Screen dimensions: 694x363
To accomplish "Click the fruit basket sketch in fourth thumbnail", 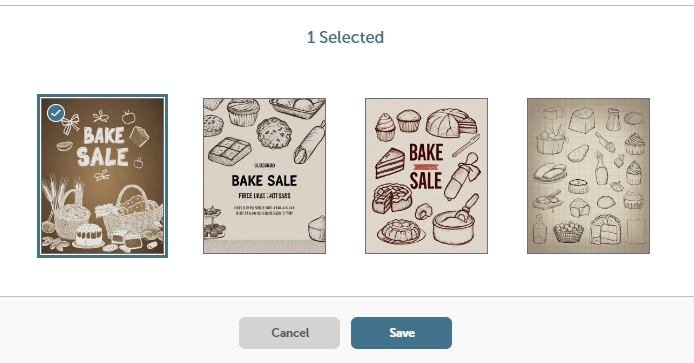I will 569,231.
